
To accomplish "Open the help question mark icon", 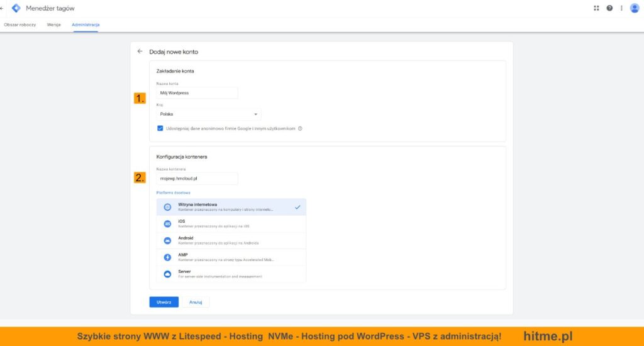I will [609, 8].
